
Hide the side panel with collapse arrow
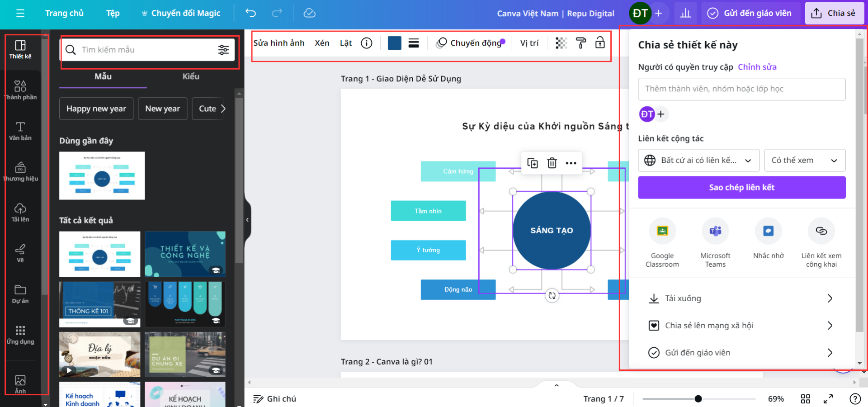point(247,220)
